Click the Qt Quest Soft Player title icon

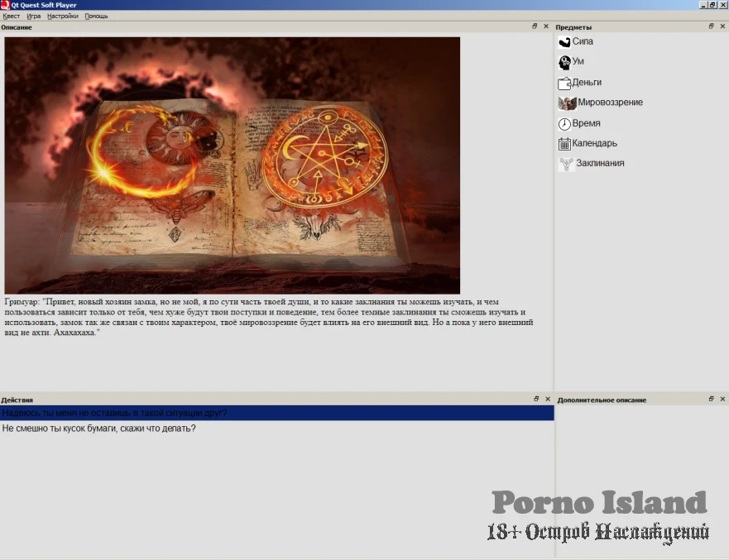click(5, 5)
